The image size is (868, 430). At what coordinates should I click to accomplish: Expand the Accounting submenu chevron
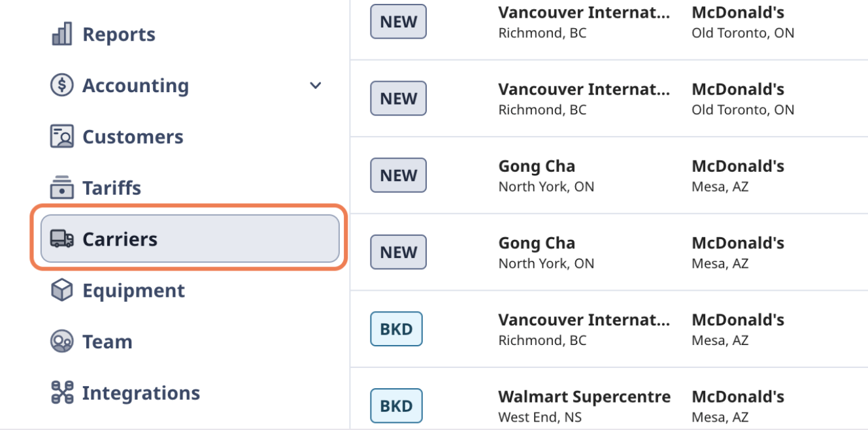pos(316,85)
